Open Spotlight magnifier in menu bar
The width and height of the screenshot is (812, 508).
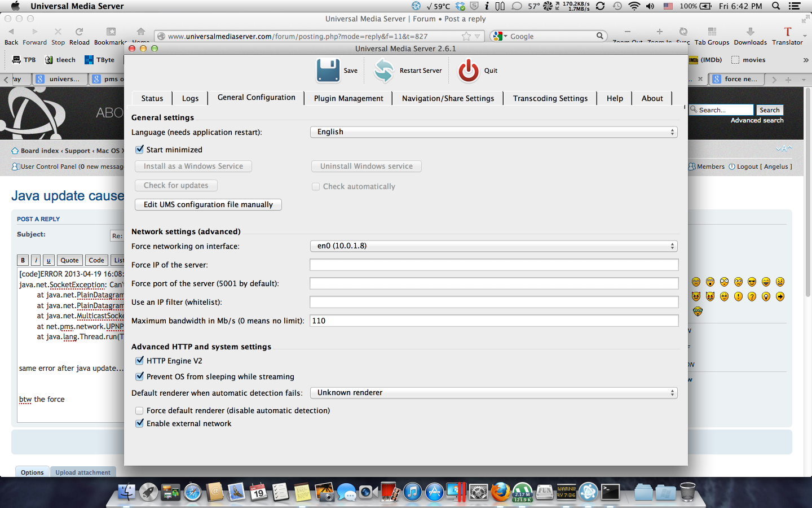point(776,6)
